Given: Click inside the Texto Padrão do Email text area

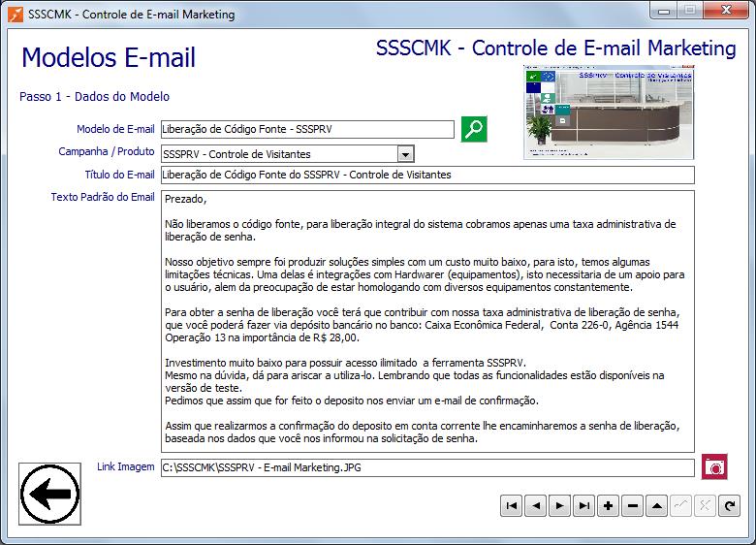Looking at the screenshot, I should [427, 321].
